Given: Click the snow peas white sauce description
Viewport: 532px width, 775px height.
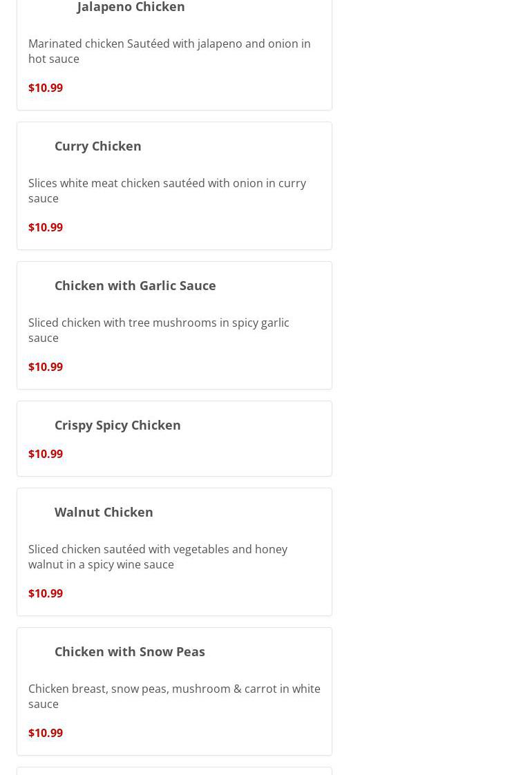Looking at the screenshot, I should 174,696.
